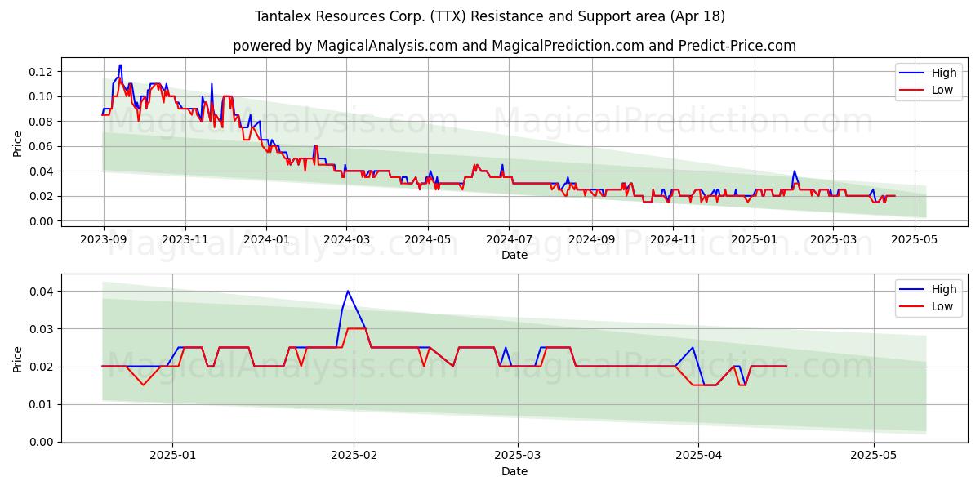Click the 'Date' axis label under bottom chart

[x=514, y=471]
